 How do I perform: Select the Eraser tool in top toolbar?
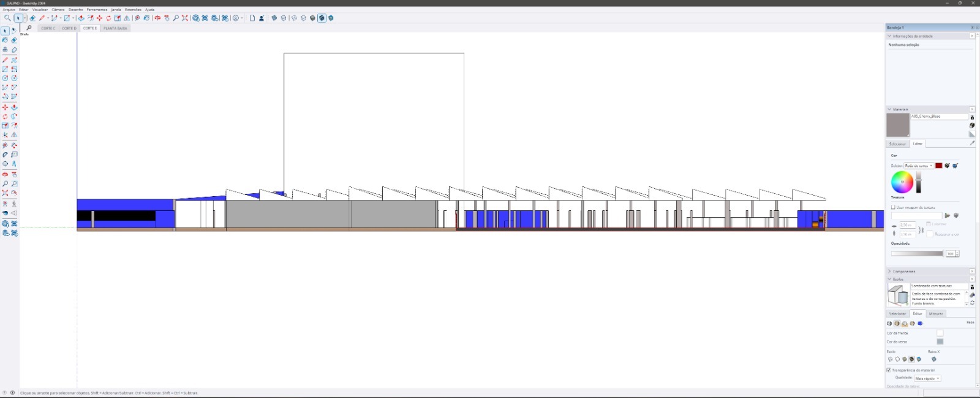click(x=32, y=18)
